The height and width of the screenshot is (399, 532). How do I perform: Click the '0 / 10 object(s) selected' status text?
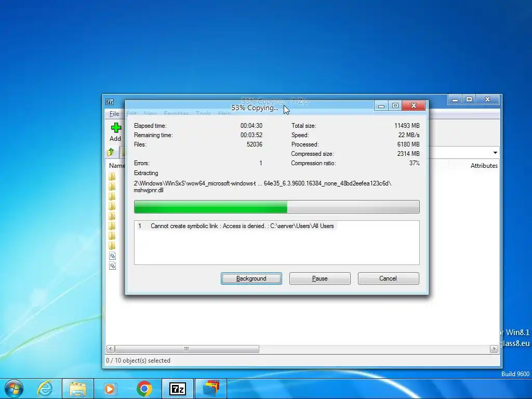(x=138, y=361)
